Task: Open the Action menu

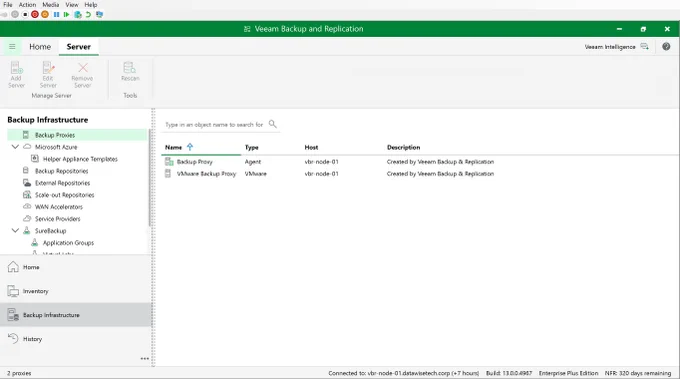Action: 27,5
